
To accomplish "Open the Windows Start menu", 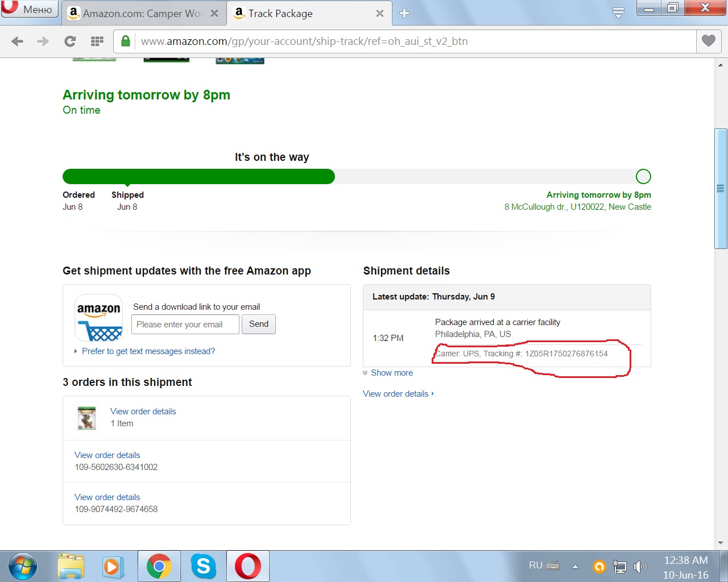I will click(x=23, y=567).
